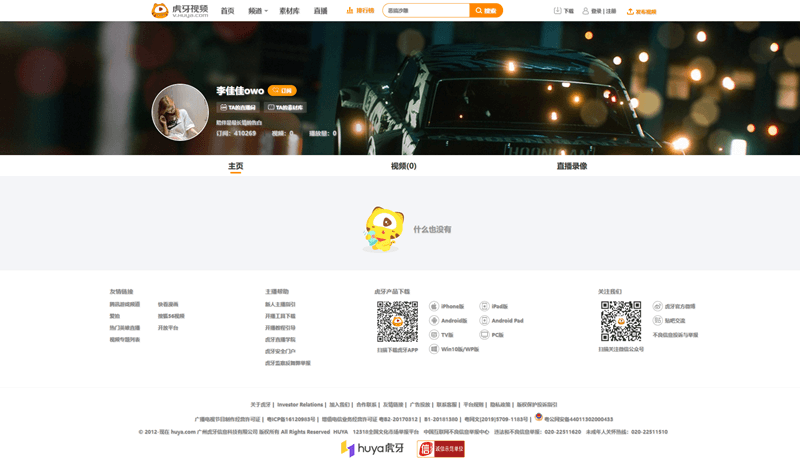Switch to the 主页 tab
The height and width of the screenshot is (472, 800).
point(236,166)
